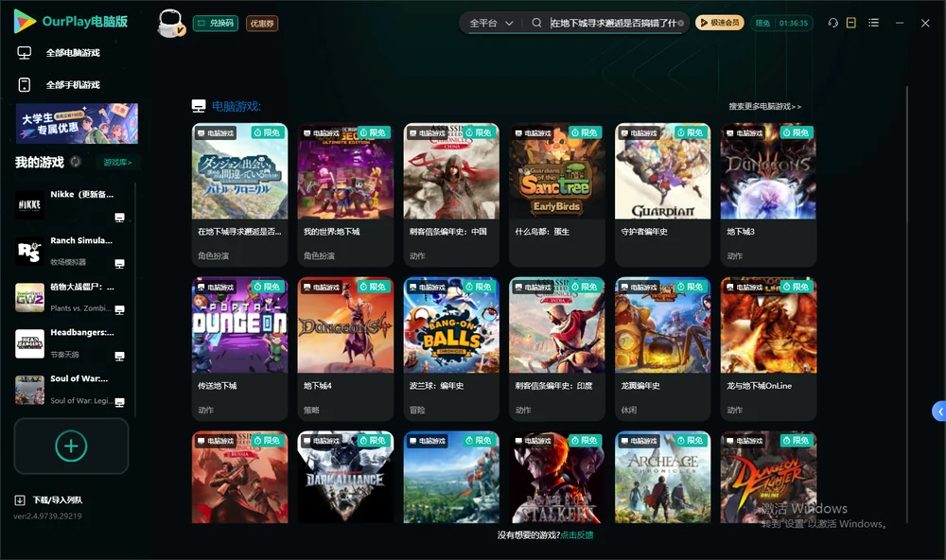Screen dimensions: 946x560
Task: Open 龙翼编年史 game card
Action: coord(662,349)
